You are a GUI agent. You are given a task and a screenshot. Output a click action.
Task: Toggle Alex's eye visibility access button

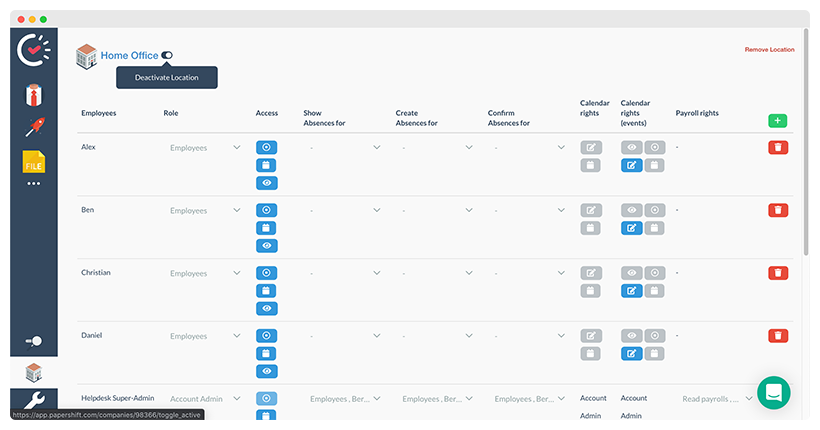click(x=267, y=183)
